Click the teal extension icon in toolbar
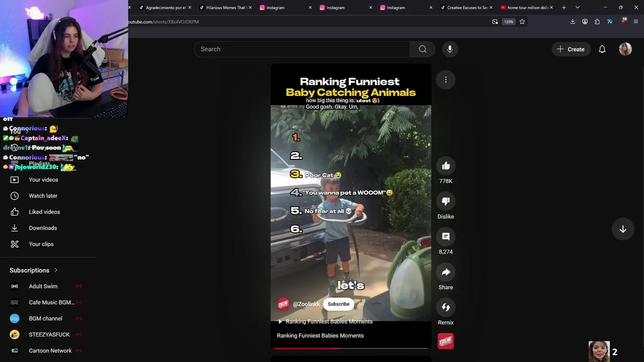Image resolution: width=644 pixels, height=362 pixels. (x=610, y=22)
